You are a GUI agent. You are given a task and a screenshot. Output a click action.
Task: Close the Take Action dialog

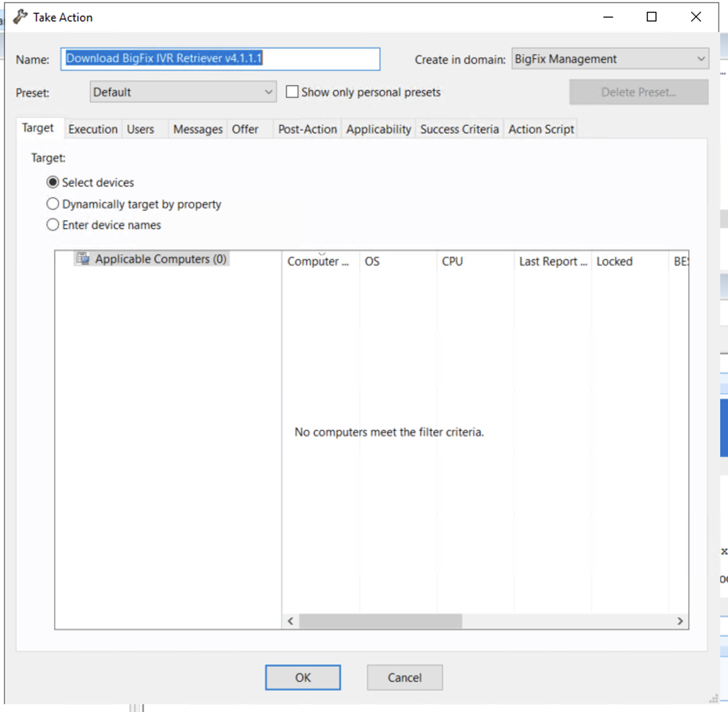tap(696, 17)
